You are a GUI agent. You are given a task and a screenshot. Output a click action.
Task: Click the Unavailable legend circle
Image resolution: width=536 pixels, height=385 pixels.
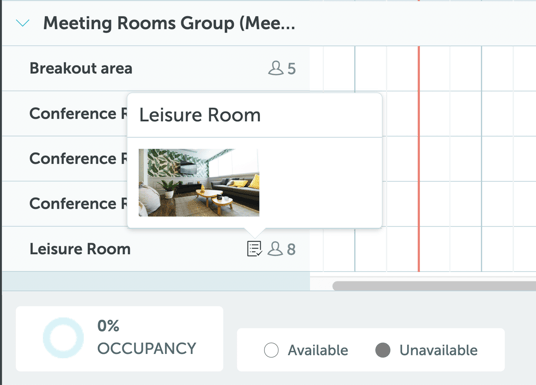(383, 350)
